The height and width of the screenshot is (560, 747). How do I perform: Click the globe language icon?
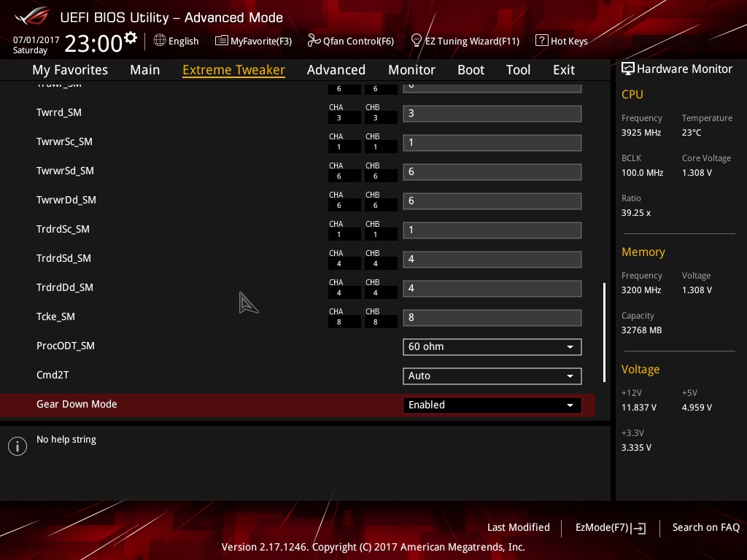(x=160, y=41)
